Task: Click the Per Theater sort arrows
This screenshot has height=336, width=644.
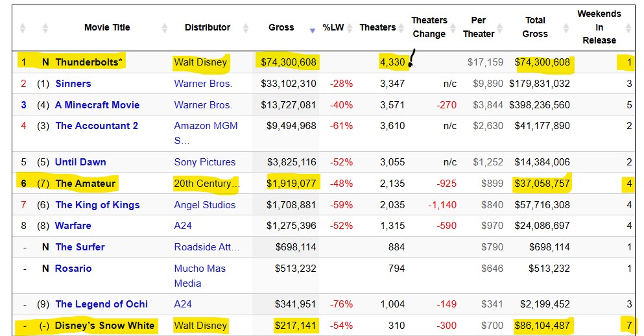Action: 500,28
